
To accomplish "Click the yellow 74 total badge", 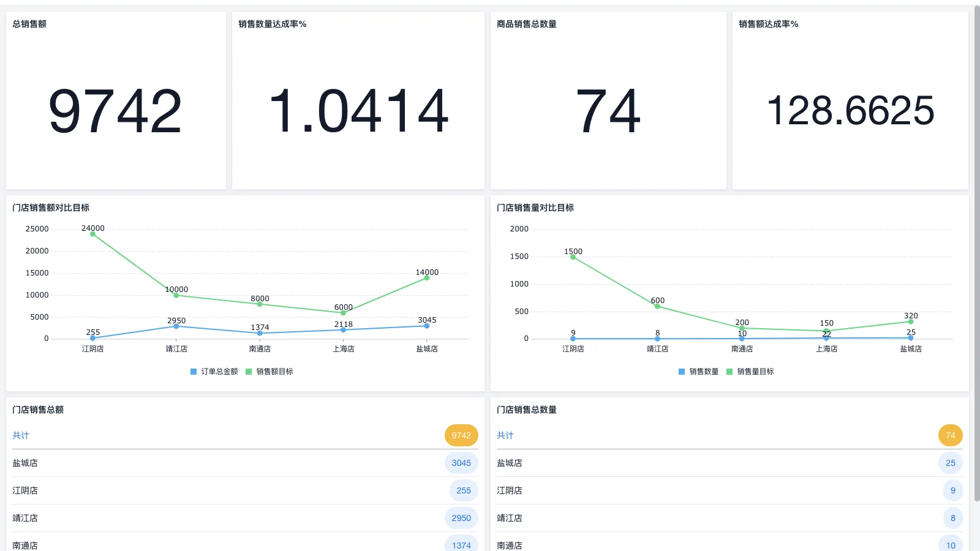I will coord(950,435).
